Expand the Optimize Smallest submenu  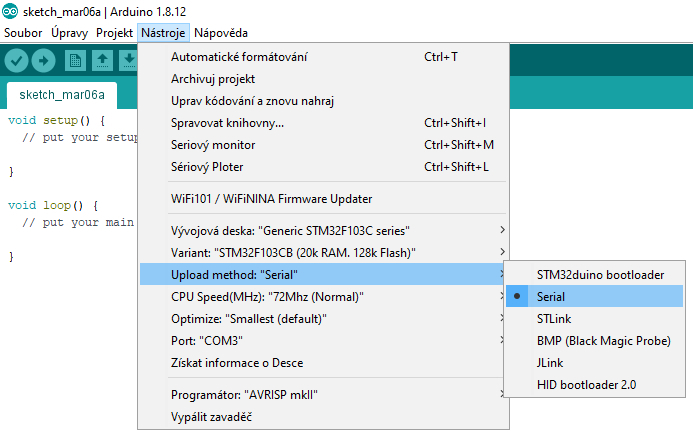point(324,319)
